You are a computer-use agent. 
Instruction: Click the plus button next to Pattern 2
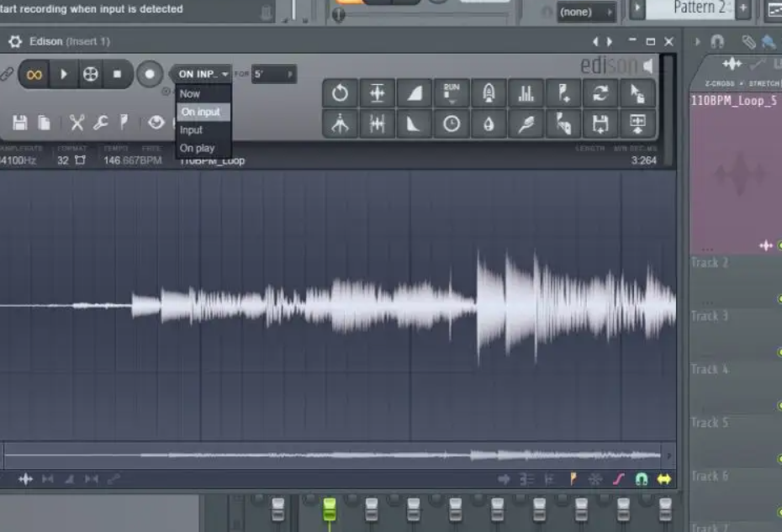(743, 8)
